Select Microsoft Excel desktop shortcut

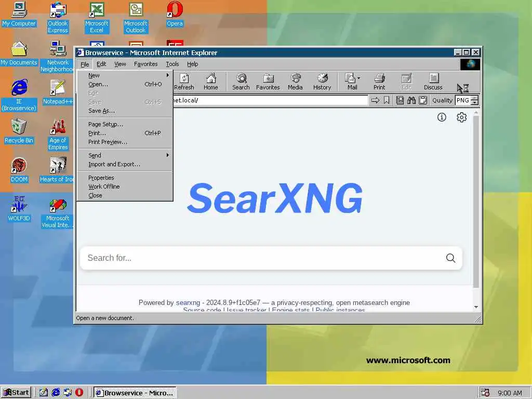(x=97, y=18)
